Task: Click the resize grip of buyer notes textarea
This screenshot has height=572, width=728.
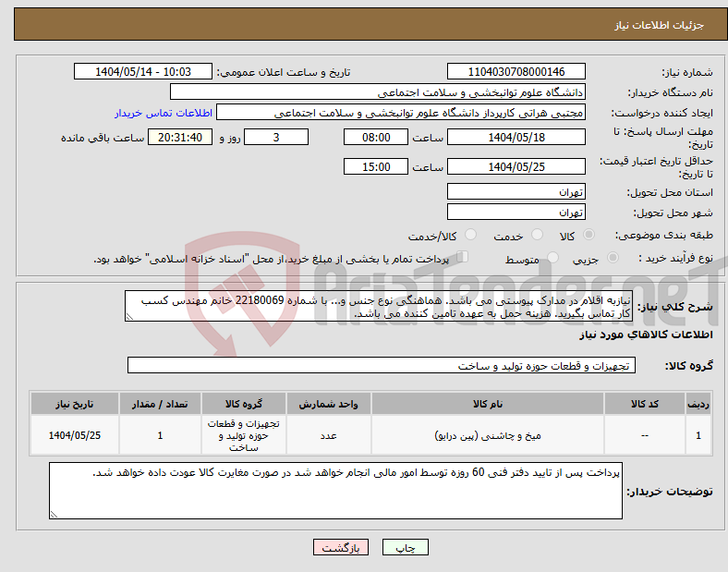Action: tap(54, 514)
